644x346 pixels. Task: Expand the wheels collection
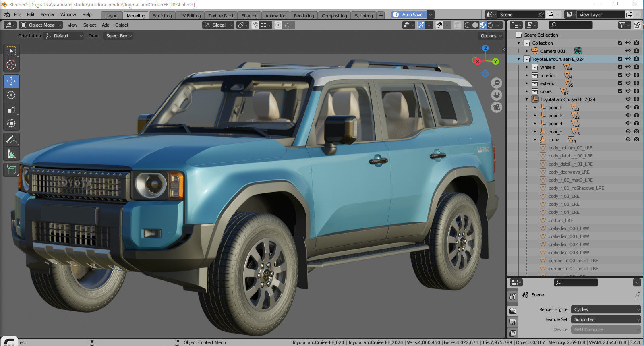pyautogui.click(x=527, y=67)
